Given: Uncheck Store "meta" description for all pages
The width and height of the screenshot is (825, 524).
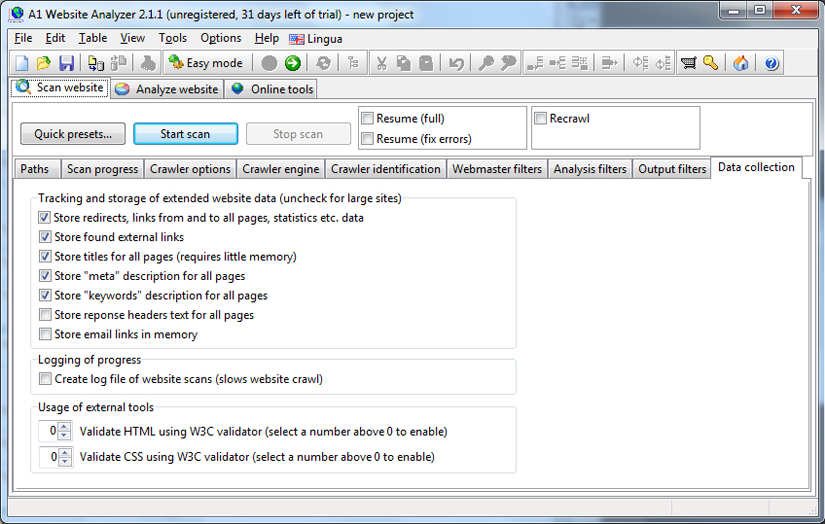Looking at the screenshot, I should (x=45, y=276).
